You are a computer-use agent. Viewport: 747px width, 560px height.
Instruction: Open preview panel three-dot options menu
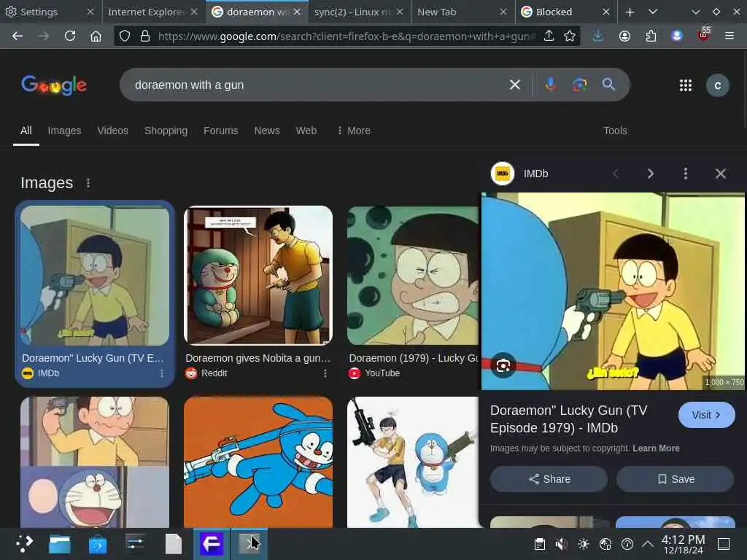(x=686, y=174)
